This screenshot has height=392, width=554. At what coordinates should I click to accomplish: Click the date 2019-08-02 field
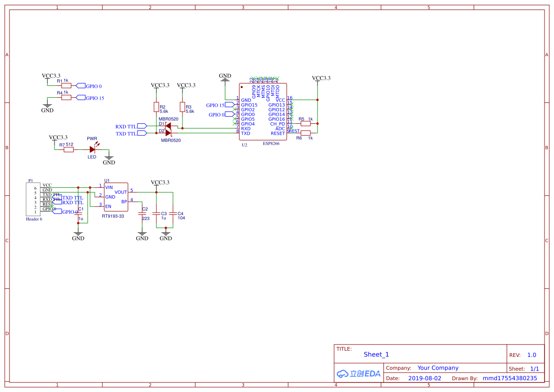[x=425, y=378]
